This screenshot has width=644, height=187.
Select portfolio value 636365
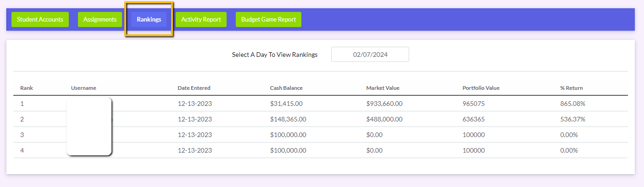point(474,119)
